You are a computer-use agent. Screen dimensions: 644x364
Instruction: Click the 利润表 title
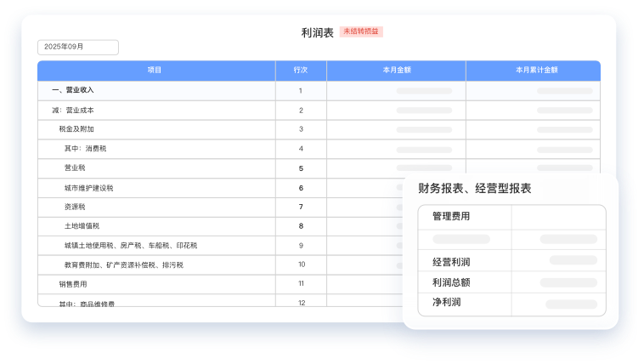pos(317,32)
